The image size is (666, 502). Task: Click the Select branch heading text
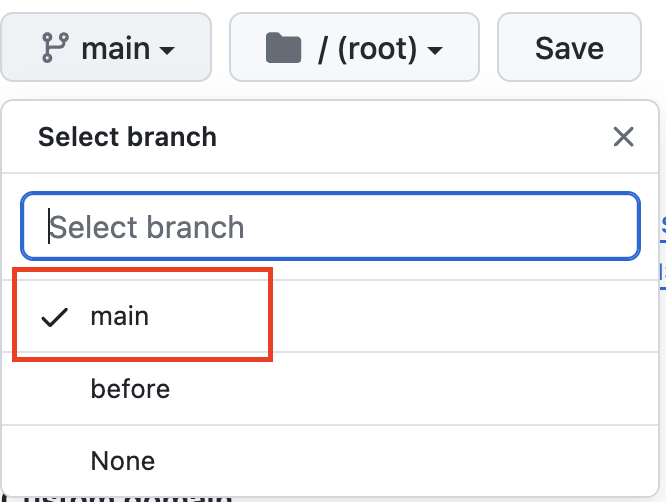point(127,137)
